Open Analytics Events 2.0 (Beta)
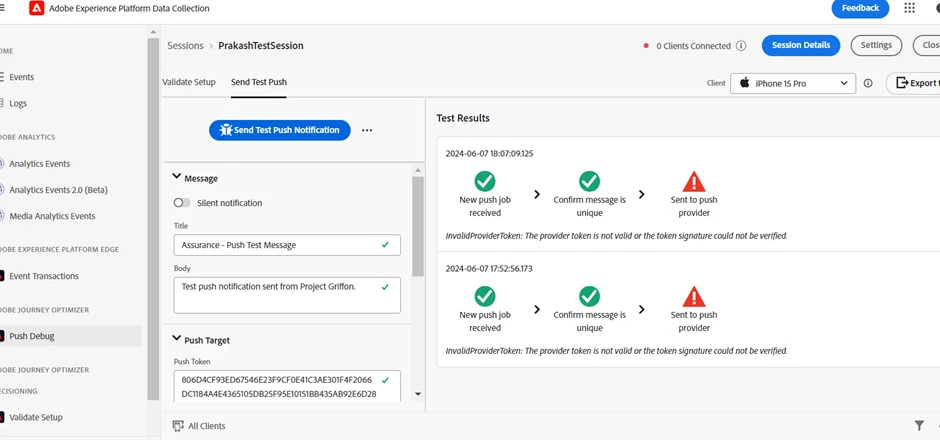 pyautogui.click(x=58, y=190)
